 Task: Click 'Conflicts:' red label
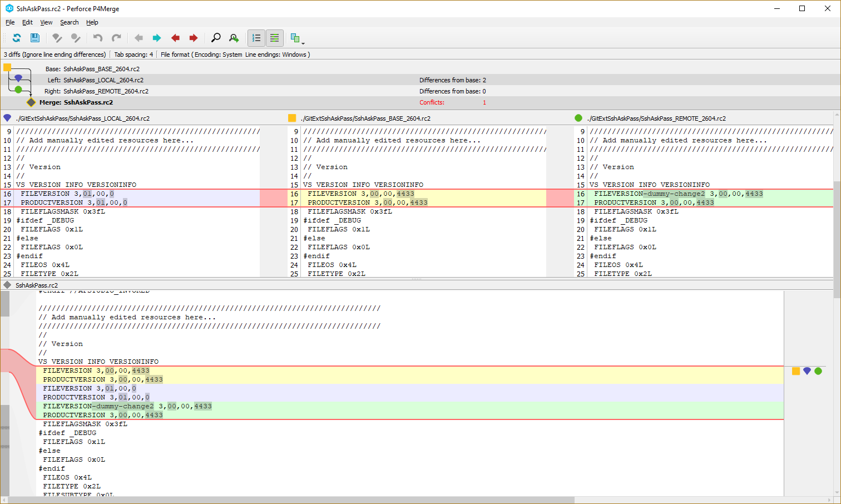pos(432,102)
